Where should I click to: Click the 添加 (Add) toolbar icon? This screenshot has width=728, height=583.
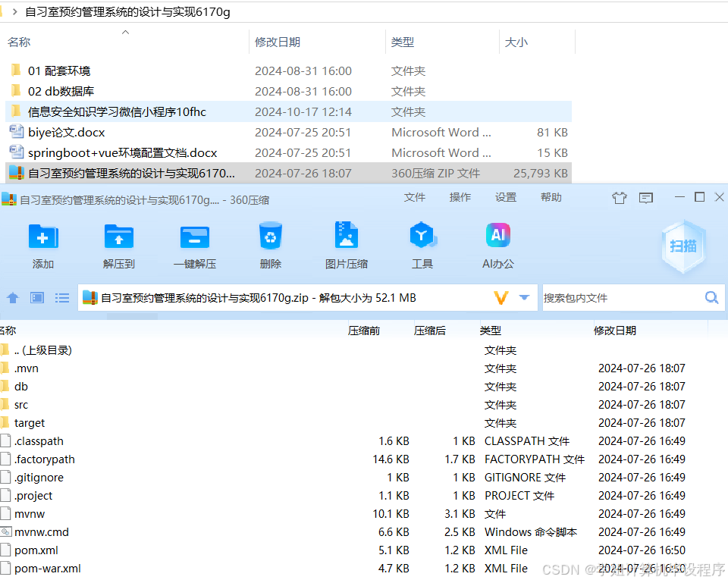click(x=43, y=243)
